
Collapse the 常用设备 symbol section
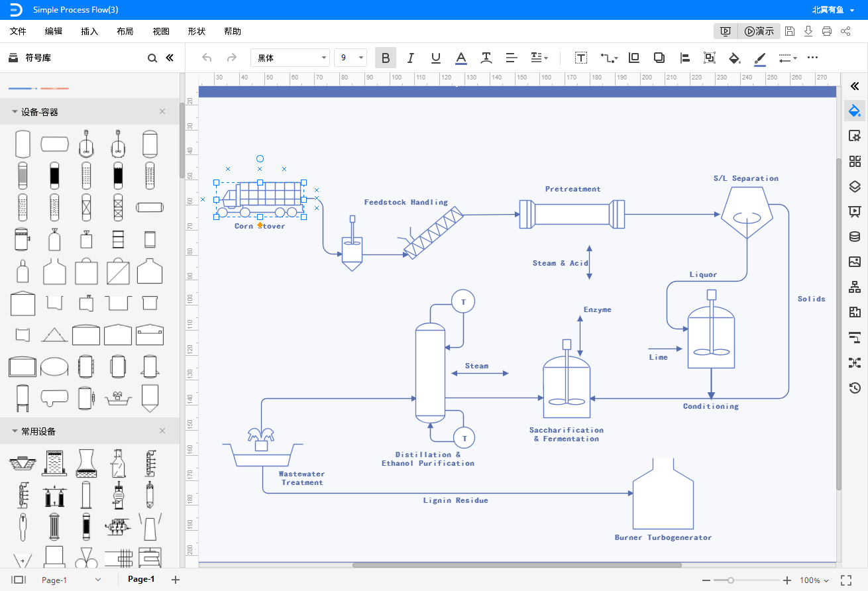pos(15,431)
